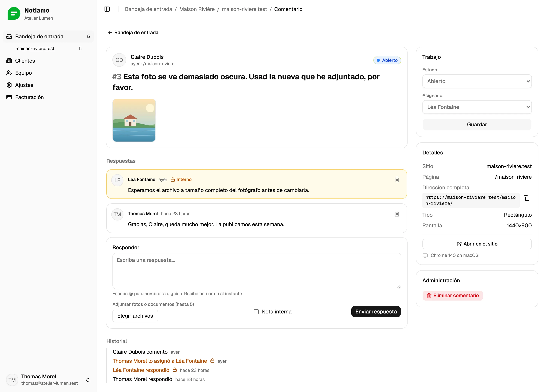Open Bandeja de entrada in sidebar
This screenshot has width=547, height=392.
(x=48, y=36)
